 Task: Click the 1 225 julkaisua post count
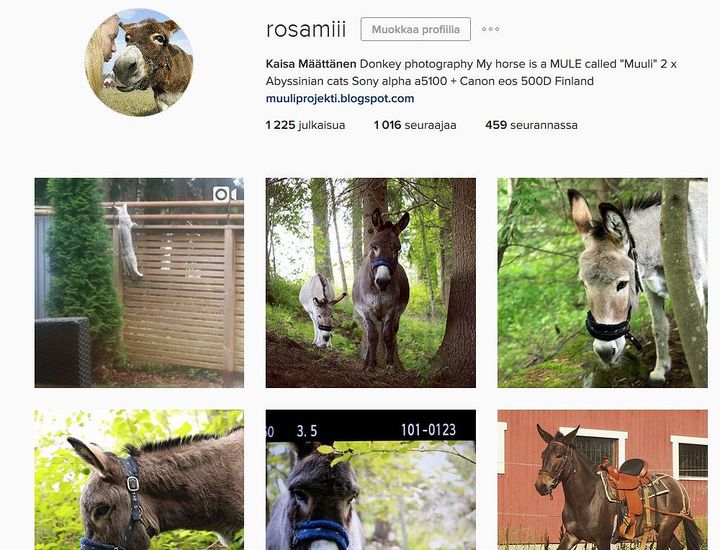[305, 125]
